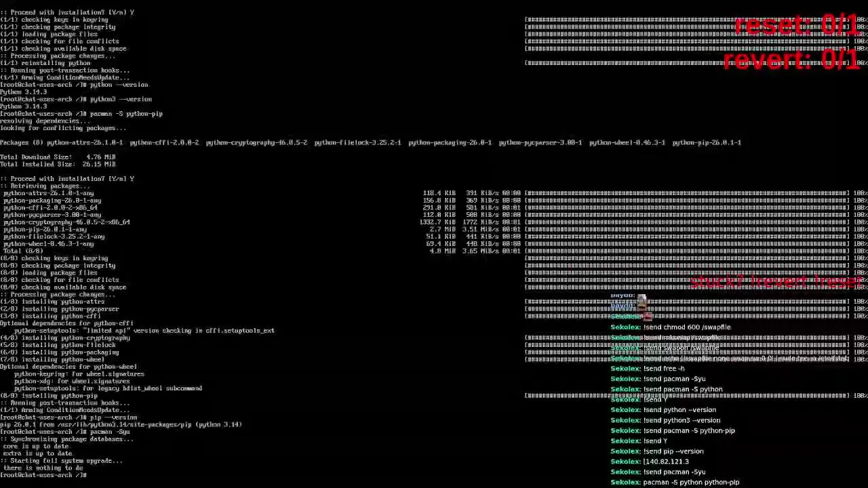Click download row 'python-packaging-26.0-1-any'
This screenshot has height=488, width=868.
pyautogui.click(x=434, y=201)
